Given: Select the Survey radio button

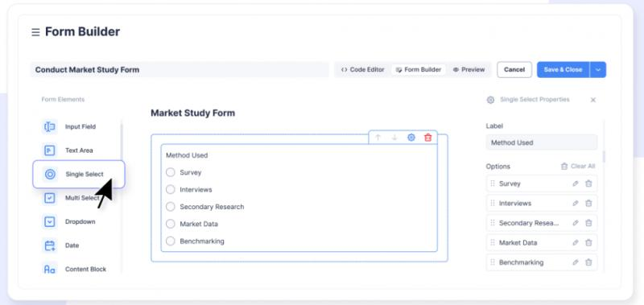Looking at the screenshot, I should (171, 172).
